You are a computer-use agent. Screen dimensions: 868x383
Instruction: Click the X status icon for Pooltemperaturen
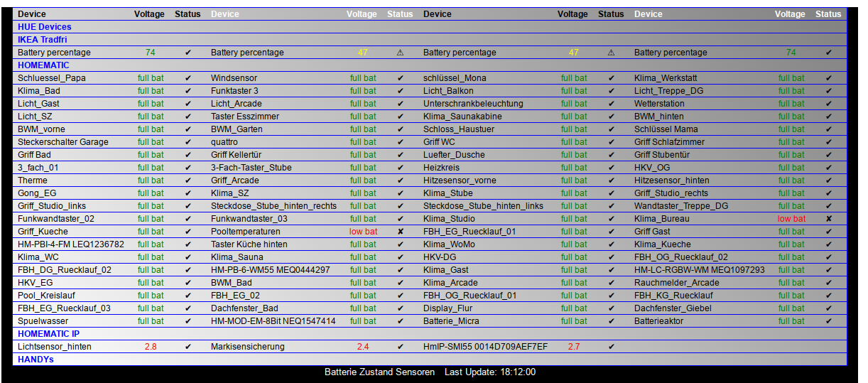(x=401, y=232)
